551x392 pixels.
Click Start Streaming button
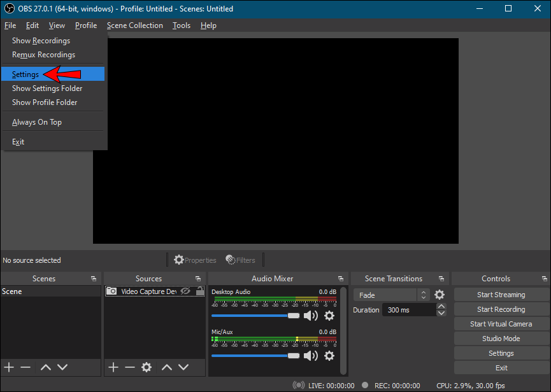(501, 295)
